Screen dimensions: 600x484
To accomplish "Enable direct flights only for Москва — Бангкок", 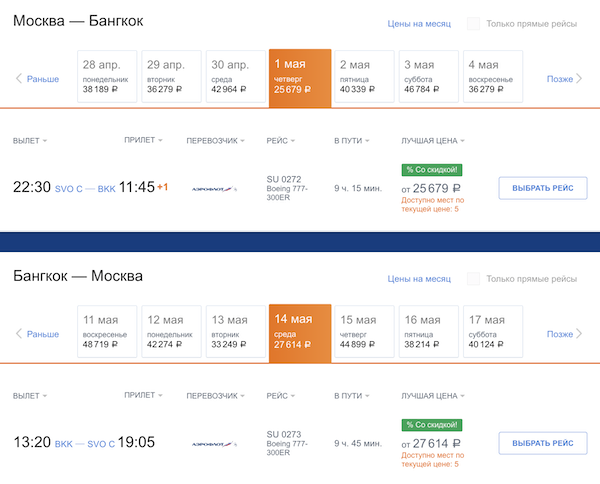I will click(x=474, y=23).
